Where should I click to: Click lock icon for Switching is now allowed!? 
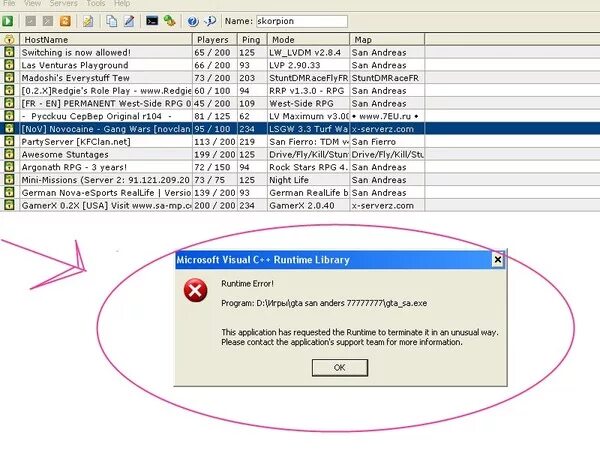coord(9,52)
